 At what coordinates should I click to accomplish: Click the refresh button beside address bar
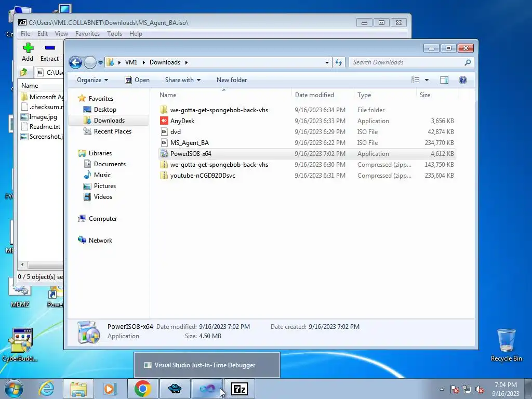339,62
